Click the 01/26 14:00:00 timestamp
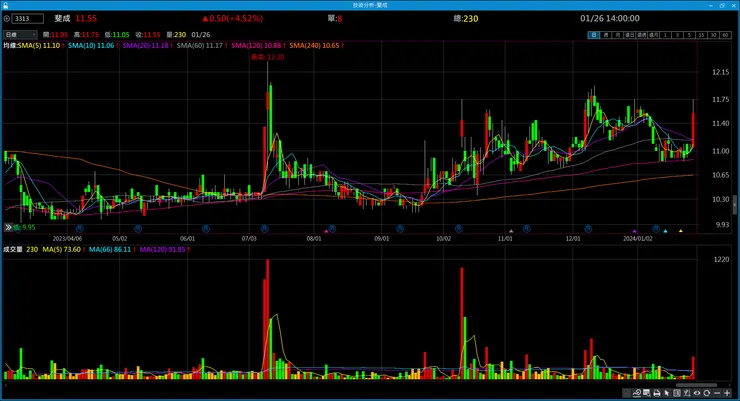The width and height of the screenshot is (740, 401). [x=610, y=18]
